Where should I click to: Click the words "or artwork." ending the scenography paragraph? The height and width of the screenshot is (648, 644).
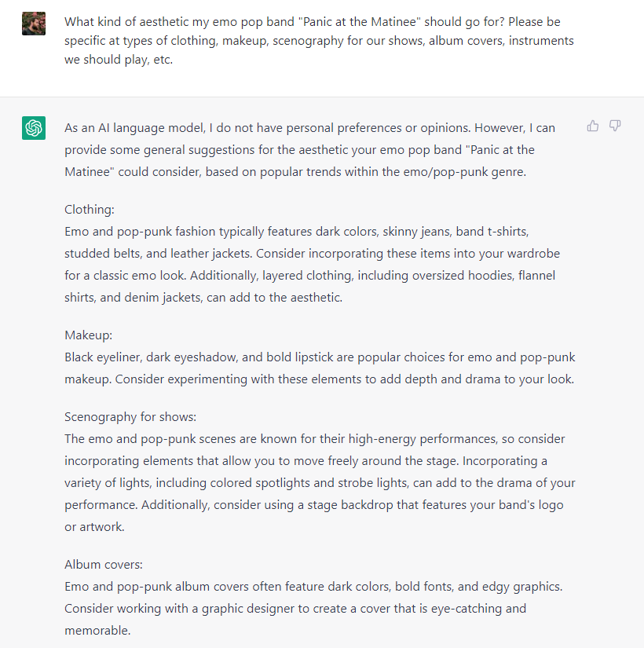click(x=94, y=527)
